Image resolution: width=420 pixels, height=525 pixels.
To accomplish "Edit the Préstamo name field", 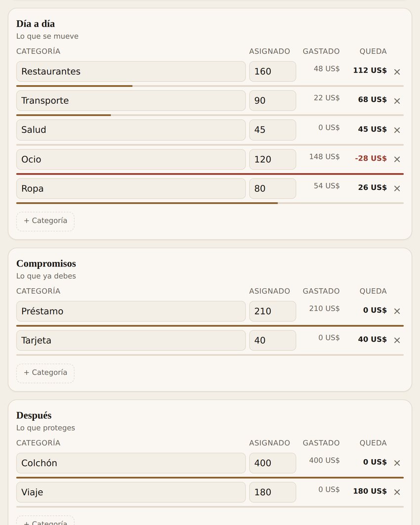I will 131,311.
